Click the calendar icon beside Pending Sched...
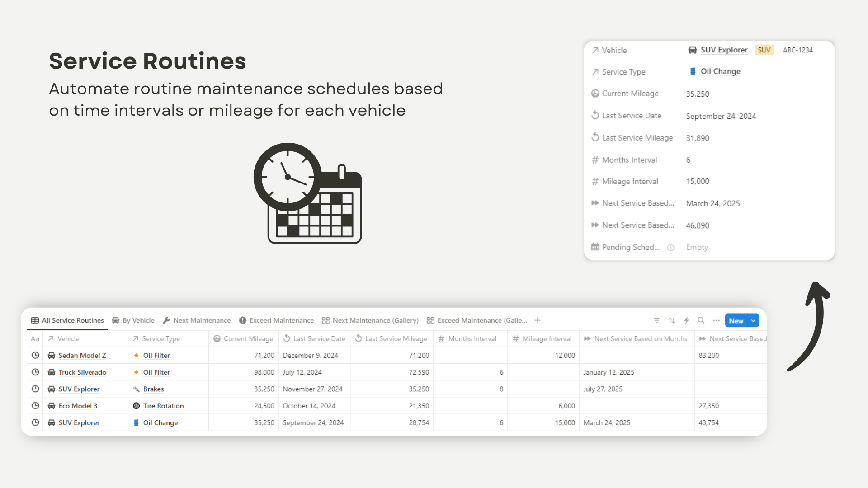The height and width of the screenshot is (488, 868). (595, 247)
